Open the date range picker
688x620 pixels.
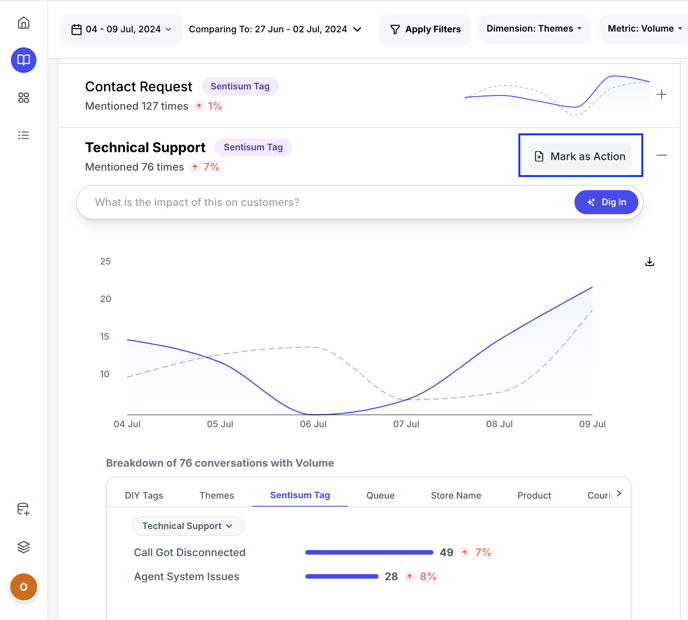point(121,30)
